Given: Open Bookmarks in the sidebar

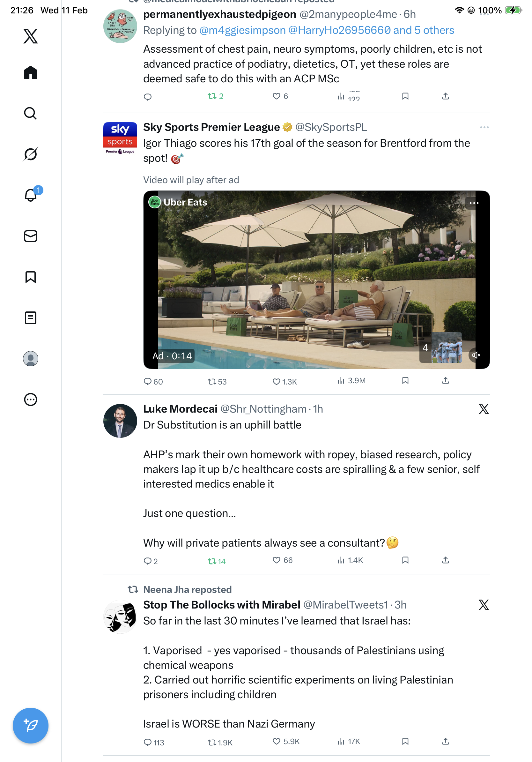Looking at the screenshot, I should coord(31,277).
